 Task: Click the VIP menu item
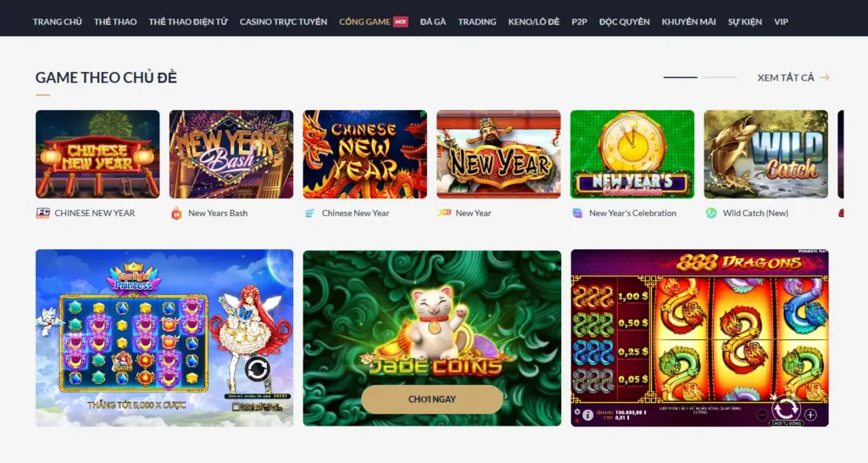pyautogui.click(x=781, y=21)
